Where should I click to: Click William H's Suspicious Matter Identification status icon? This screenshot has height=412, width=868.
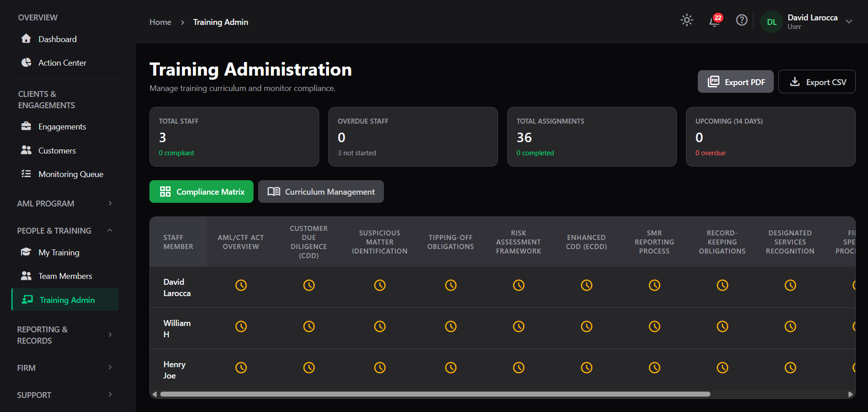point(379,326)
